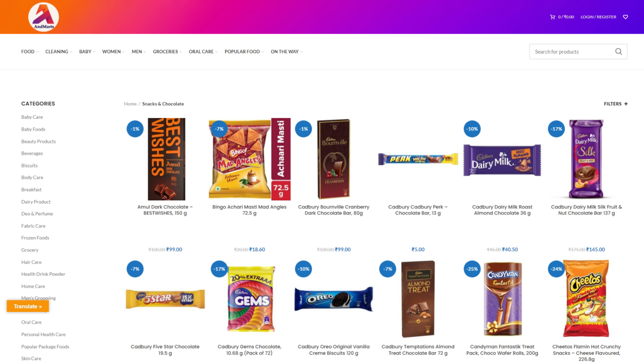The width and height of the screenshot is (644, 362).
Task: Open the Cheetos Flamin Hot product image
Action: coord(586,298)
